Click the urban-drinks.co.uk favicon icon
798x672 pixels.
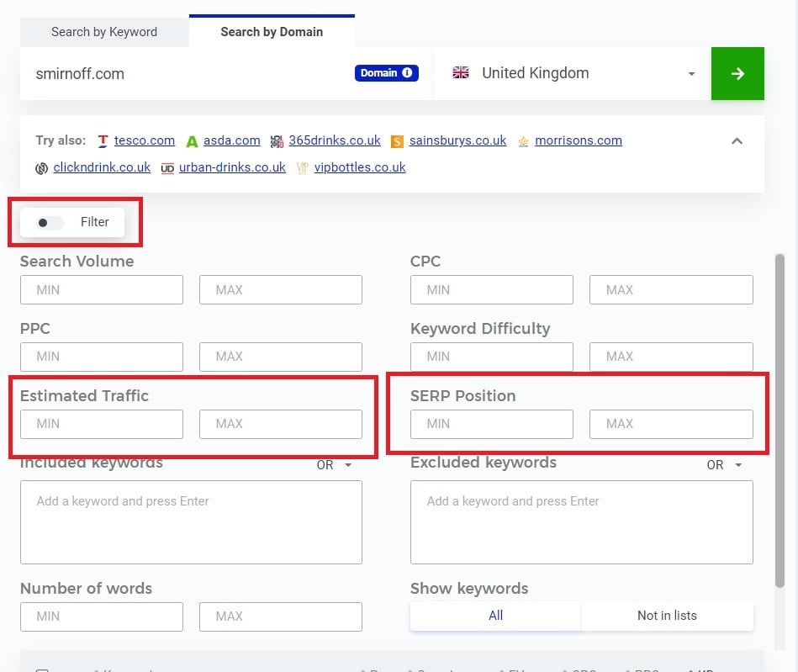(x=166, y=167)
